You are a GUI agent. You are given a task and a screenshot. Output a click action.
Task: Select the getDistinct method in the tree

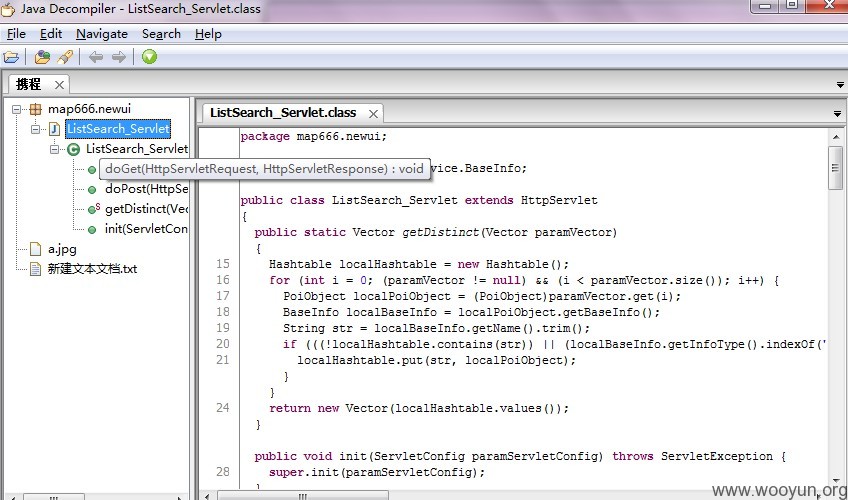click(147, 209)
